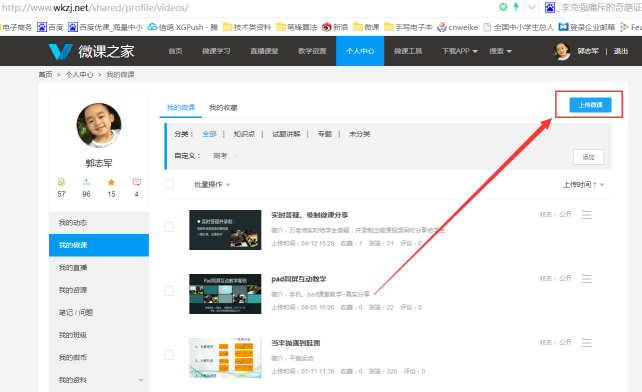Open the 上传时间 sort dropdown
Viewport: 642px width, 392px height.
[x=583, y=185]
